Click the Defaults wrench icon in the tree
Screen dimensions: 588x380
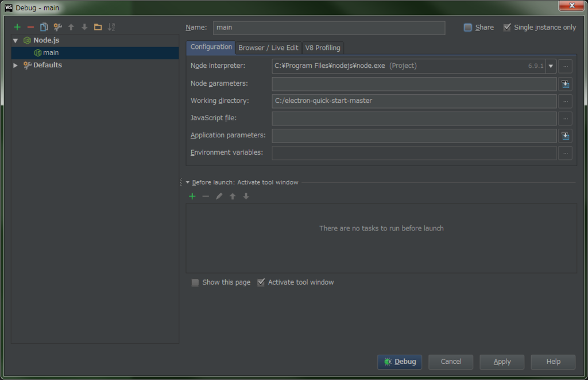pos(27,65)
